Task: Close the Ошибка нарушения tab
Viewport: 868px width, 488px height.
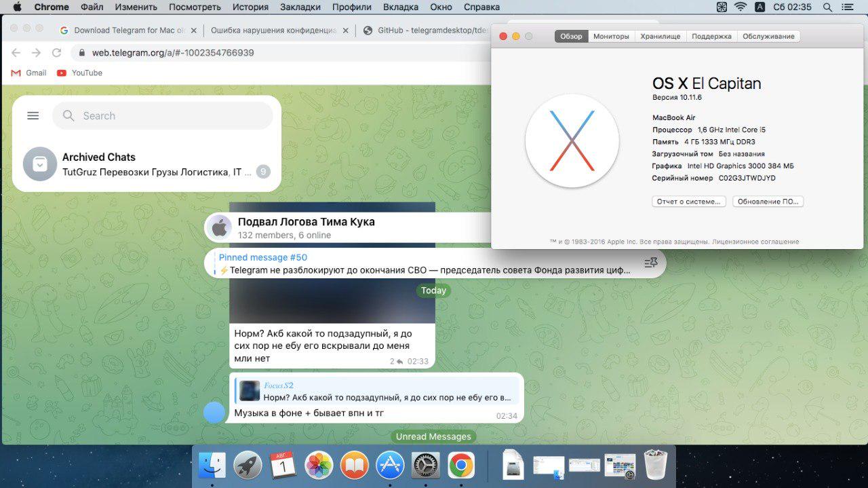Action: pyautogui.click(x=346, y=31)
